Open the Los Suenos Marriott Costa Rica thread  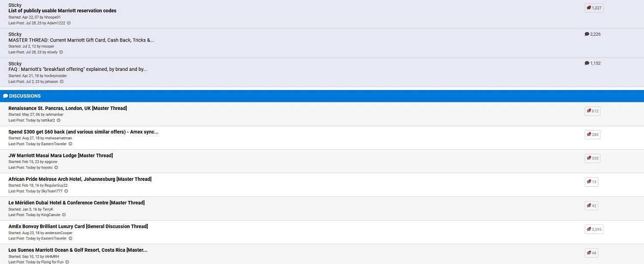78,250
